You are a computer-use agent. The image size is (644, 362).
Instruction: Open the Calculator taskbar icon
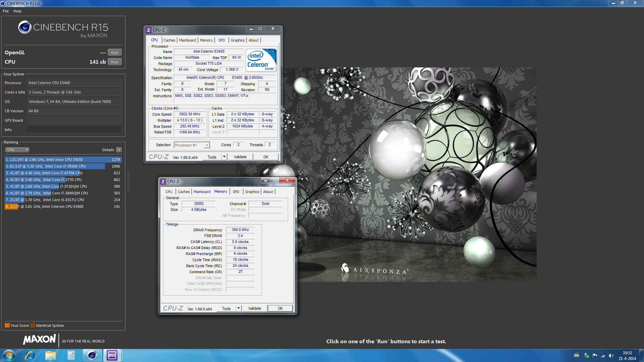[x=71, y=355]
